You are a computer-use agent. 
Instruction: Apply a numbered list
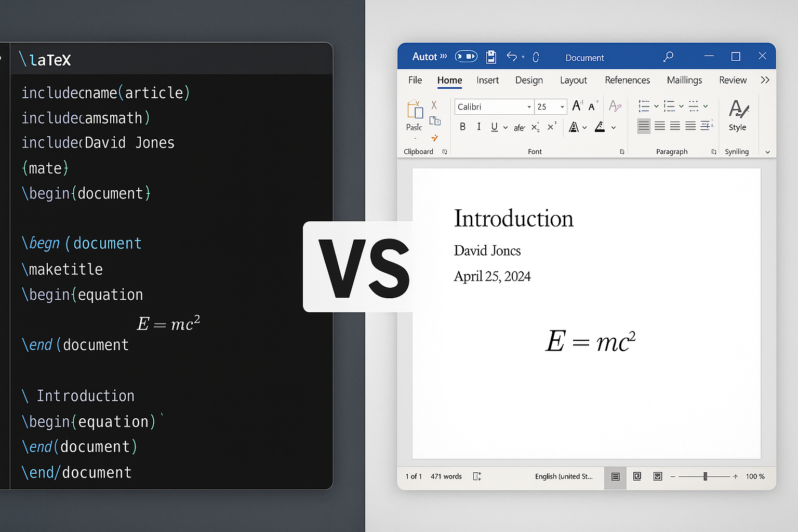tap(669, 106)
